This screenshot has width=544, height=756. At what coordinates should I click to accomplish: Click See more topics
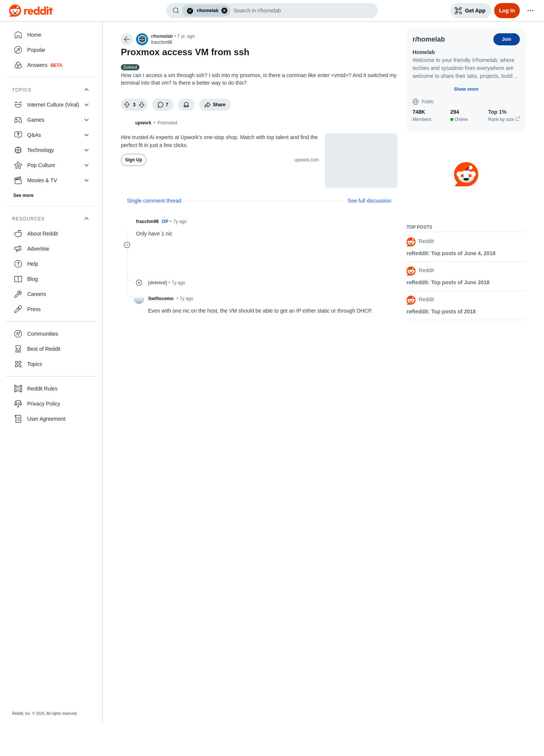point(23,195)
